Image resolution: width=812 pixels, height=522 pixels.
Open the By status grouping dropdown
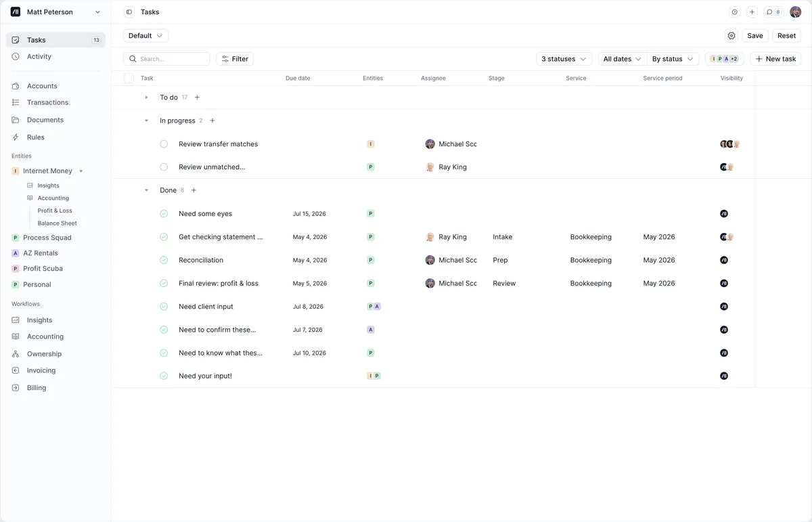(x=673, y=59)
